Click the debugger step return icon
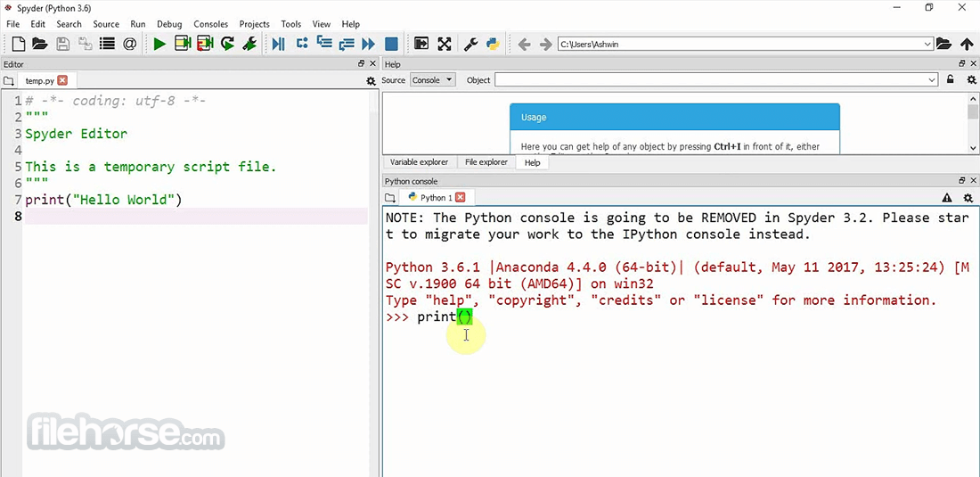 [347, 44]
